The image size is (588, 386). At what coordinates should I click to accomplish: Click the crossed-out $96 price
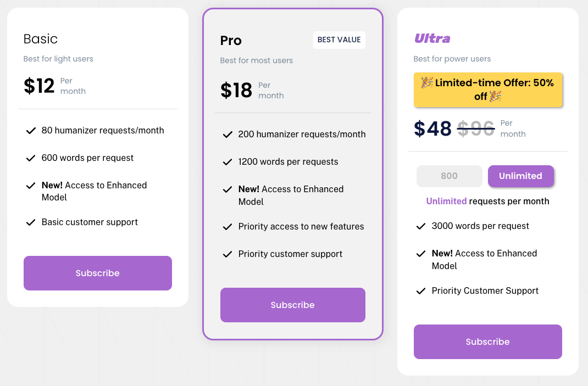pos(476,129)
